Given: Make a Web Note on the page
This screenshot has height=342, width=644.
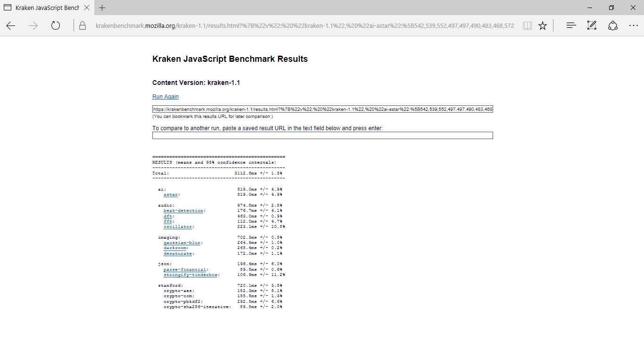Looking at the screenshot, I should 592,25.
